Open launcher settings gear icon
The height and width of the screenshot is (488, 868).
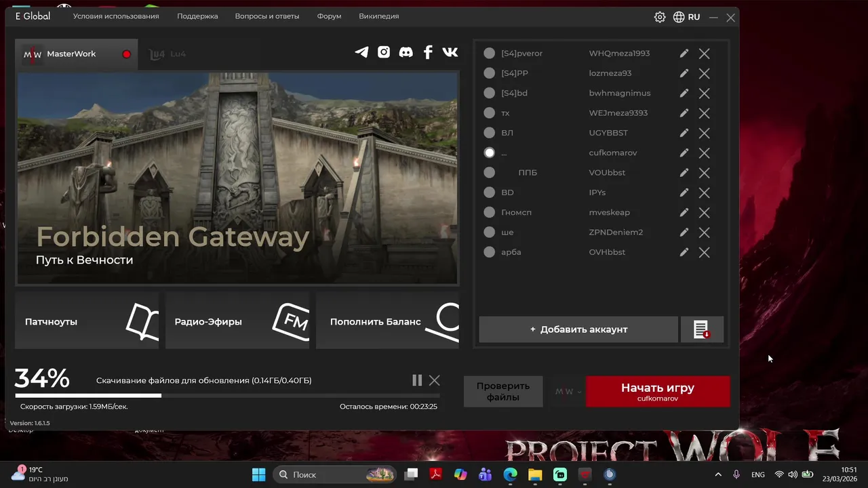click(660, 17)
